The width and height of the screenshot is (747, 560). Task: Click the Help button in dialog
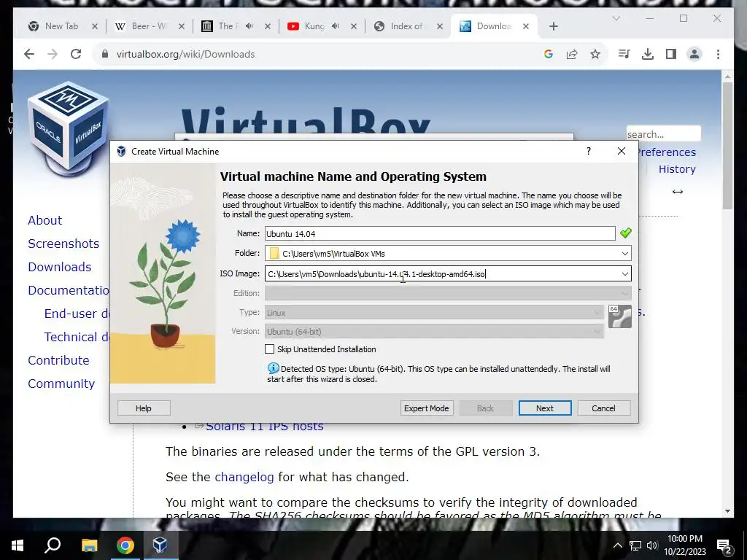pyautogui.click(x=144, y=408)
